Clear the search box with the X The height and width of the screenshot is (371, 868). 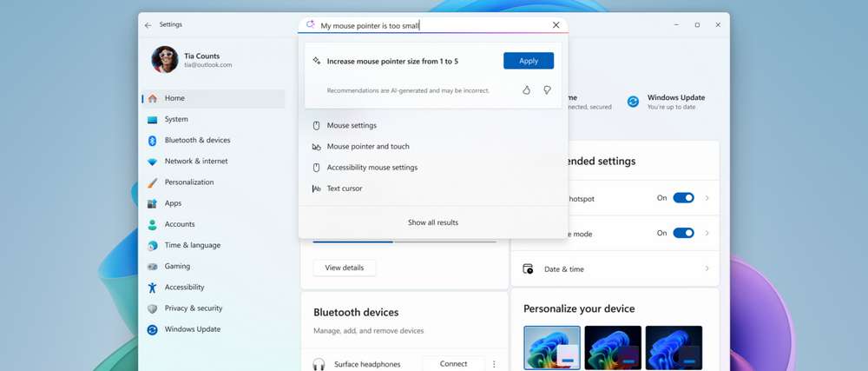556,25
